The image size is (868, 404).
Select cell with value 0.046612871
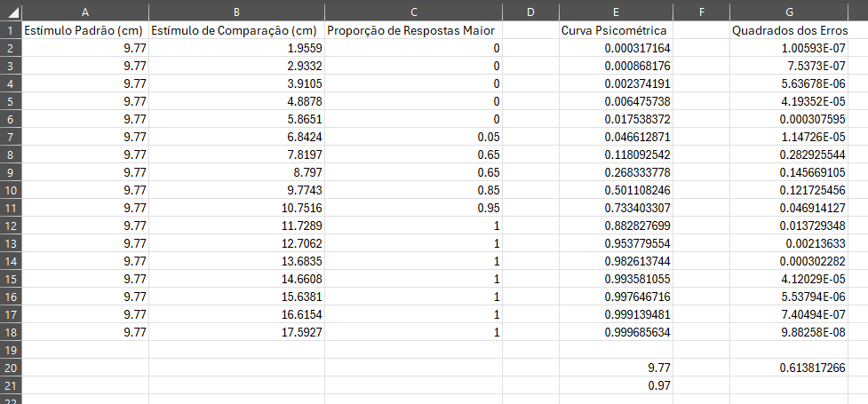[x=616, y=137]
